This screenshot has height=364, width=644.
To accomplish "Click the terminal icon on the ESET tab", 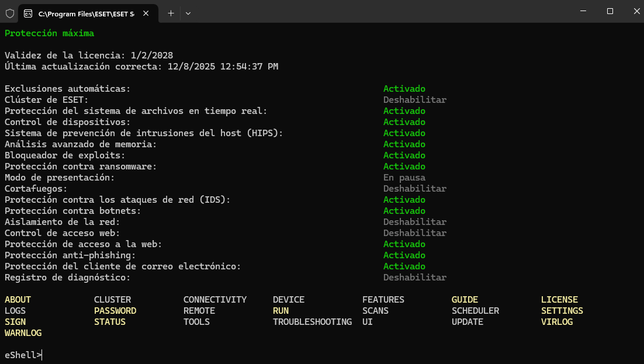I will (28, 13).
